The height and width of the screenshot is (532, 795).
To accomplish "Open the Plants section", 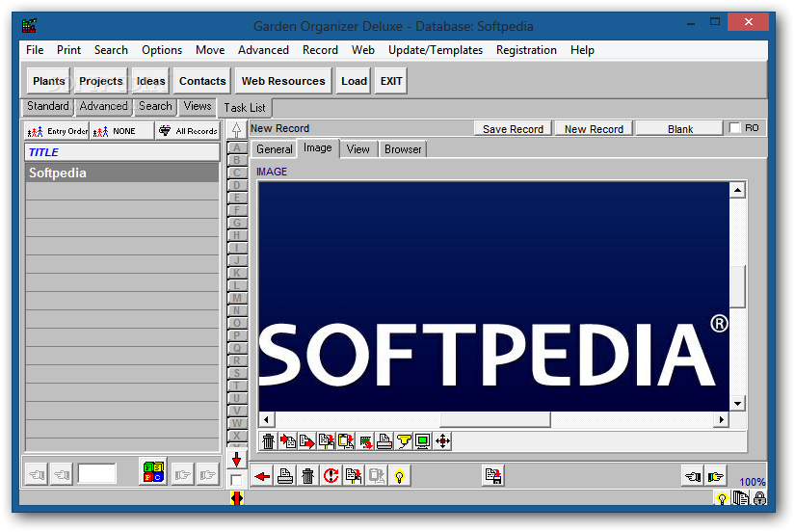I will pyautogui.click(x=49, y=81).
